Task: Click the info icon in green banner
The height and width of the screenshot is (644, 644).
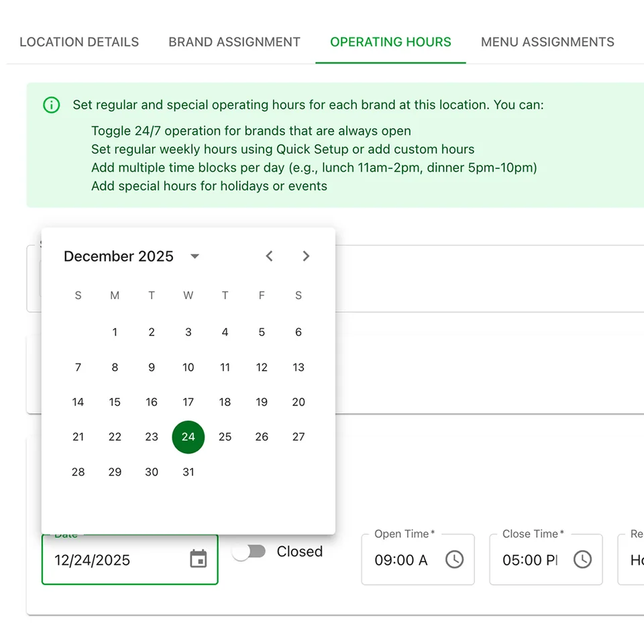Action: (x=52, y=105)
